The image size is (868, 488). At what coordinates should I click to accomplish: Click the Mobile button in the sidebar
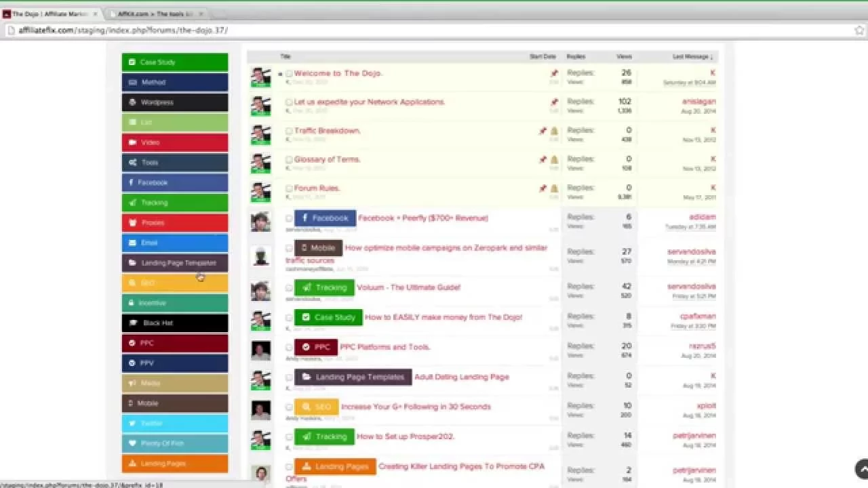[x=175, y=403]
